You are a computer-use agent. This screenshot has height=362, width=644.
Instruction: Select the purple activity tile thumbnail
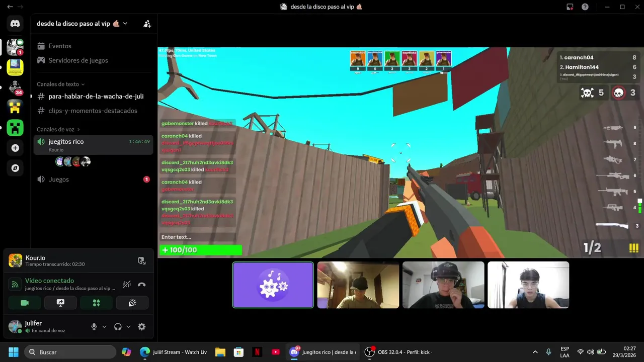point(273,285)
